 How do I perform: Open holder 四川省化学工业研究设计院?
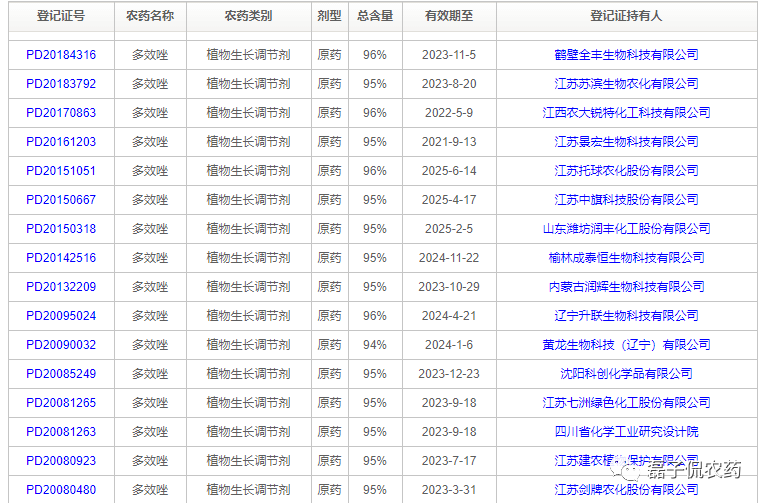coord(626,432)
